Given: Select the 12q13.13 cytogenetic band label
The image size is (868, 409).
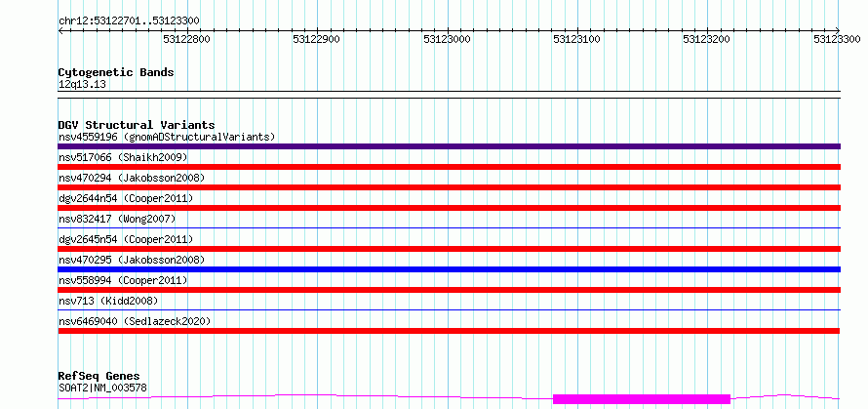Looking at the screenshot, I should (x=82, y=85).
